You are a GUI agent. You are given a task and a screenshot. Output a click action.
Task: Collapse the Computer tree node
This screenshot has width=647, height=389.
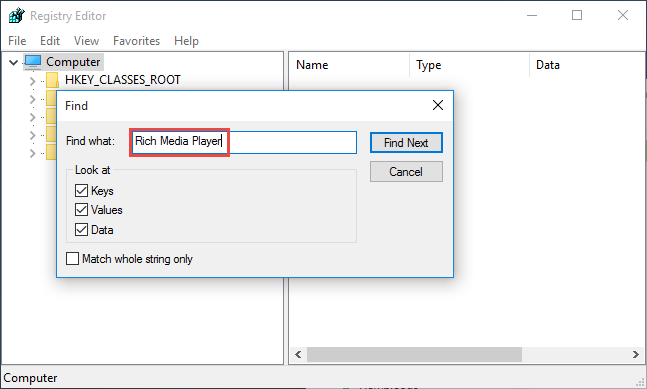coord(14,62)
